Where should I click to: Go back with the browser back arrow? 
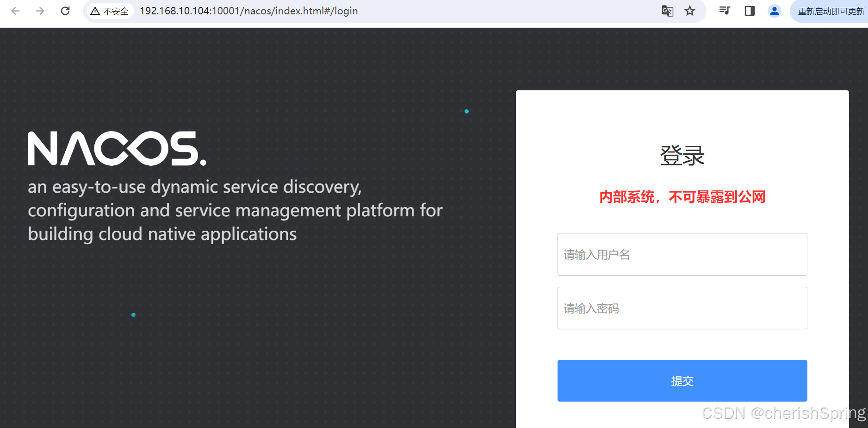[15, 11]
